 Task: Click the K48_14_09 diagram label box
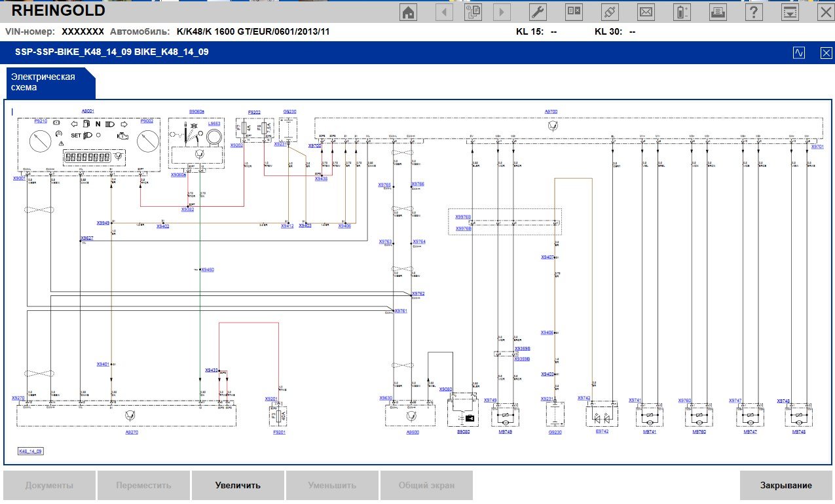(x=30, y=452)
